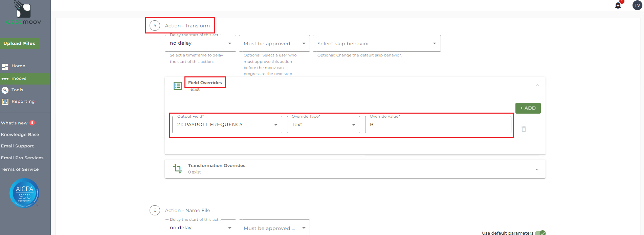Open the TV user avatar menu
This screenshot has height=235, width=644.
637,5
